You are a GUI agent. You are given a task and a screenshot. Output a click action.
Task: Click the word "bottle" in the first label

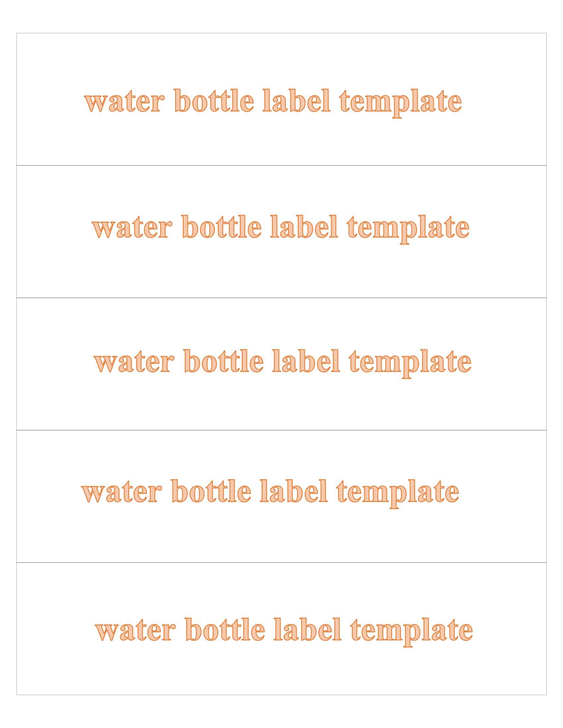pyautogui.click(x=214, y=100)
